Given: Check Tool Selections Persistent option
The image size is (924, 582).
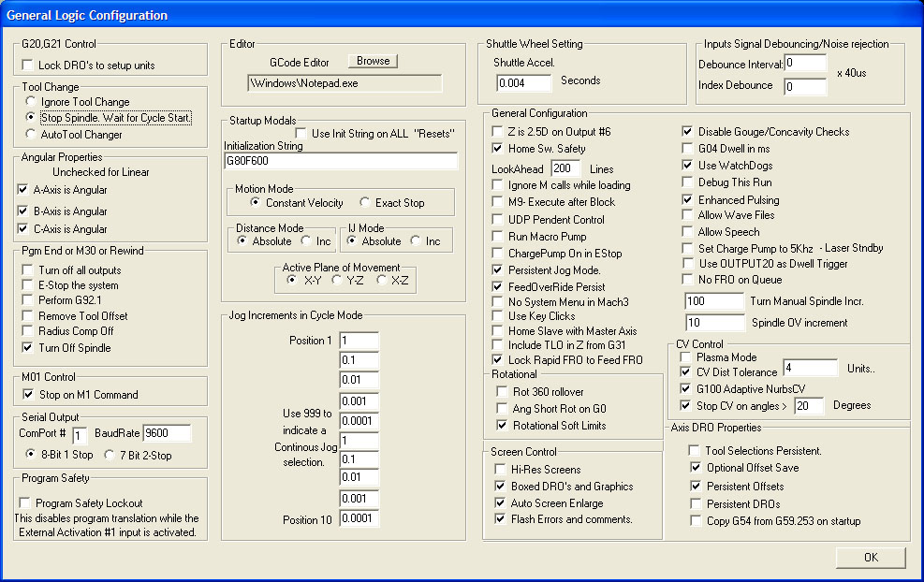Looking at the screenshot, I should point(695,451).
